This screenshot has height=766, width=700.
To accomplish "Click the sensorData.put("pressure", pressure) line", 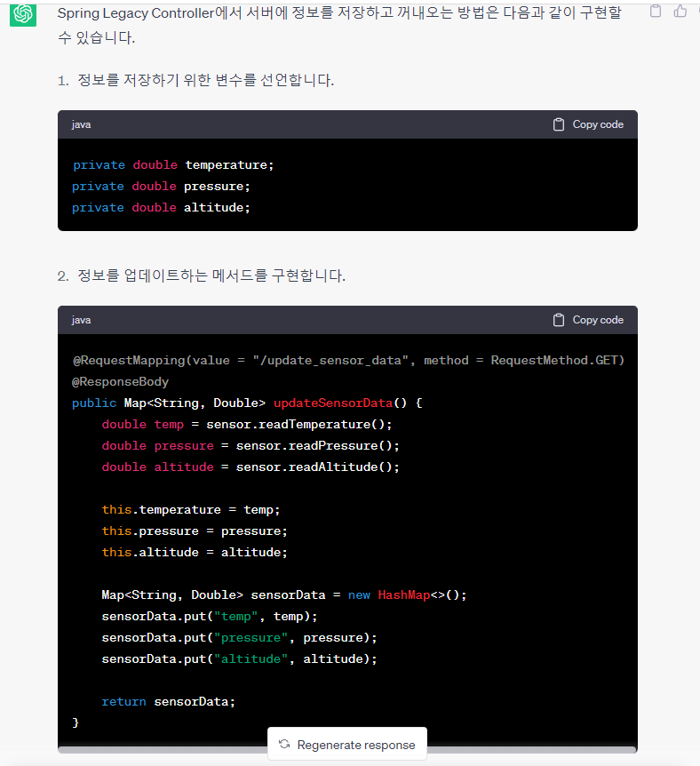I will tap(239, 638).
